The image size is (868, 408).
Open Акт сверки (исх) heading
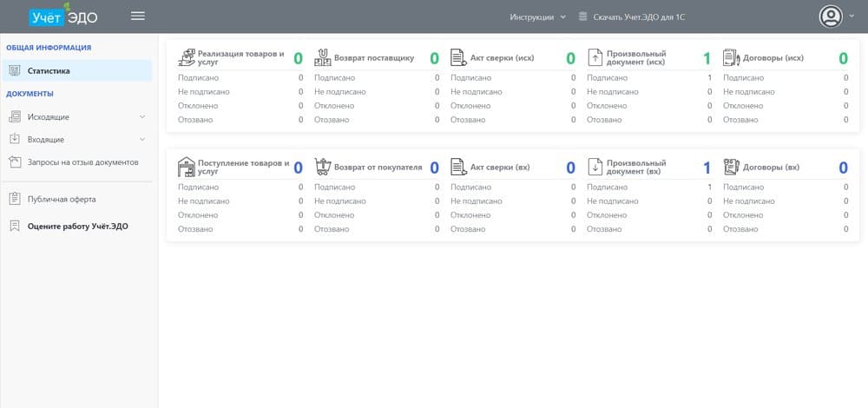(502, 57)
